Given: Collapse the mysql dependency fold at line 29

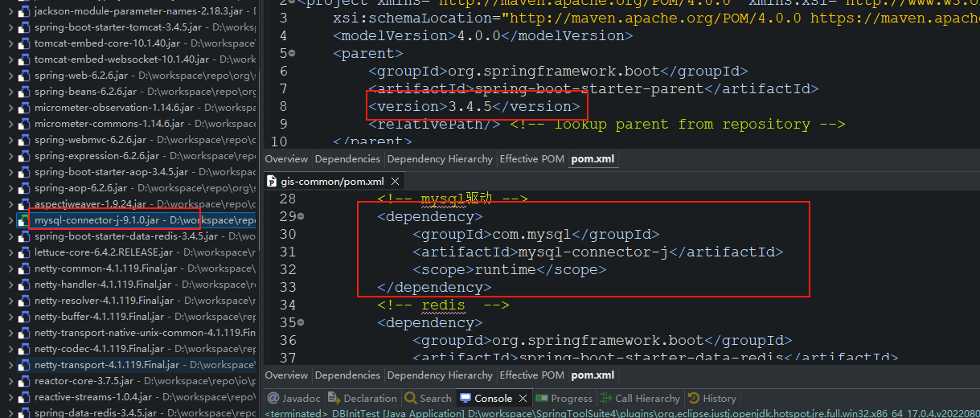Looking at the screenshot, I should point(301,217).
